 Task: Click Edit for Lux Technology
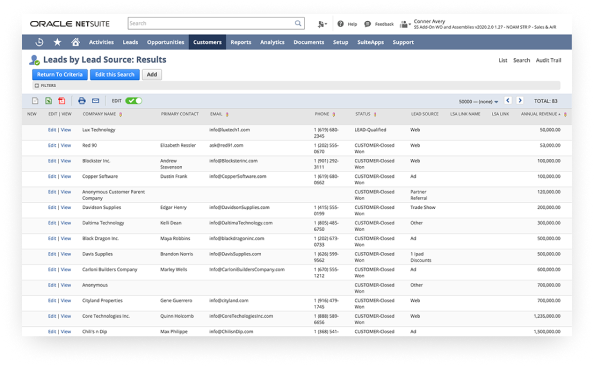[x=52, y=130]
